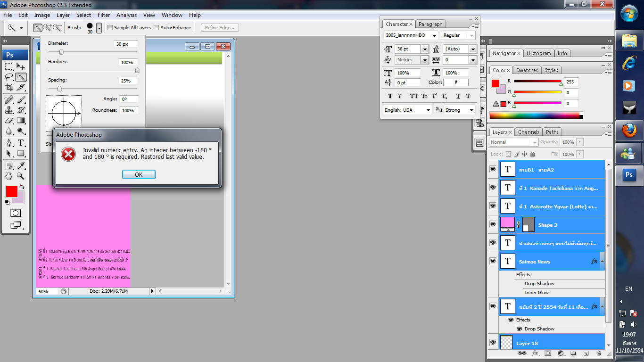This screenshot has width=644, height=362.
Task: Open the English: USA language dropdown
Action: (407, 110)
